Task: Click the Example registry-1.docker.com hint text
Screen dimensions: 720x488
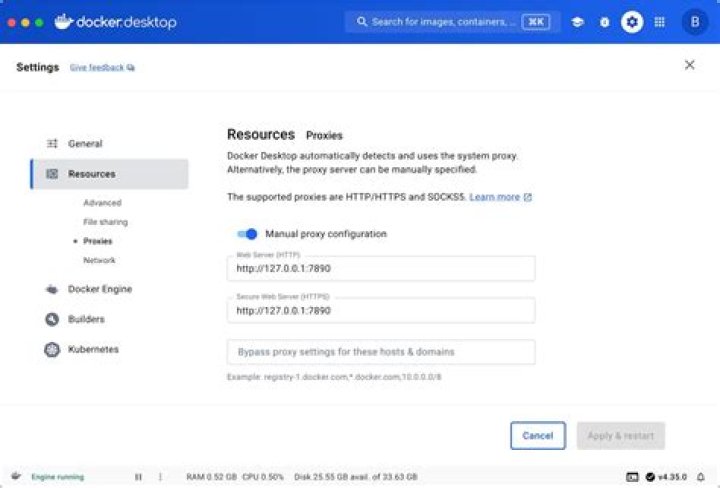Action: (x=334, y=377)
